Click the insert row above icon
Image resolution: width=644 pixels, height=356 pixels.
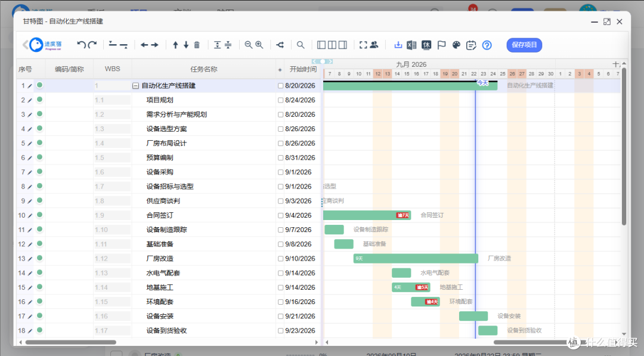113,44
